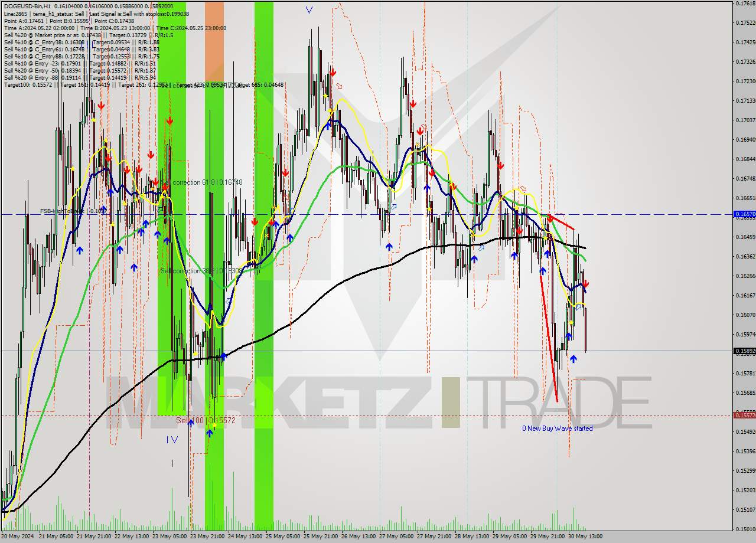Click the 0.16070 price axis label
Screen dimensions: 756x543
pos(745,315)
